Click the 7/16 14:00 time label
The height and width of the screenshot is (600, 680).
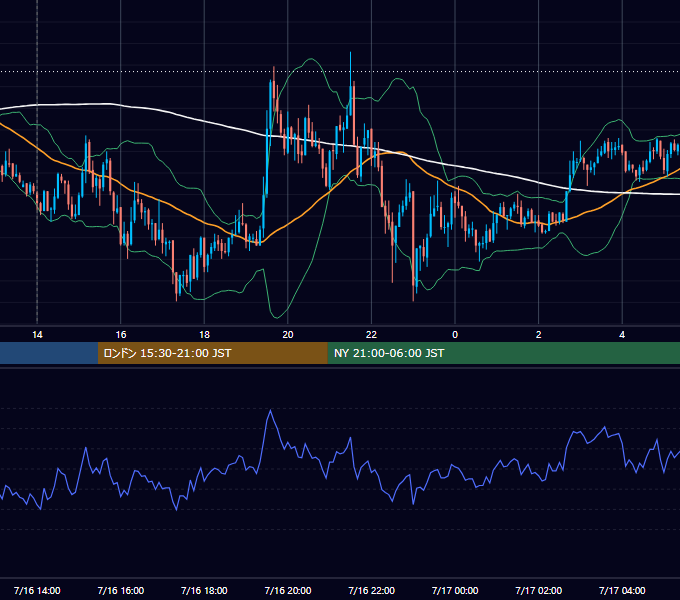click(x=37, y=590)
